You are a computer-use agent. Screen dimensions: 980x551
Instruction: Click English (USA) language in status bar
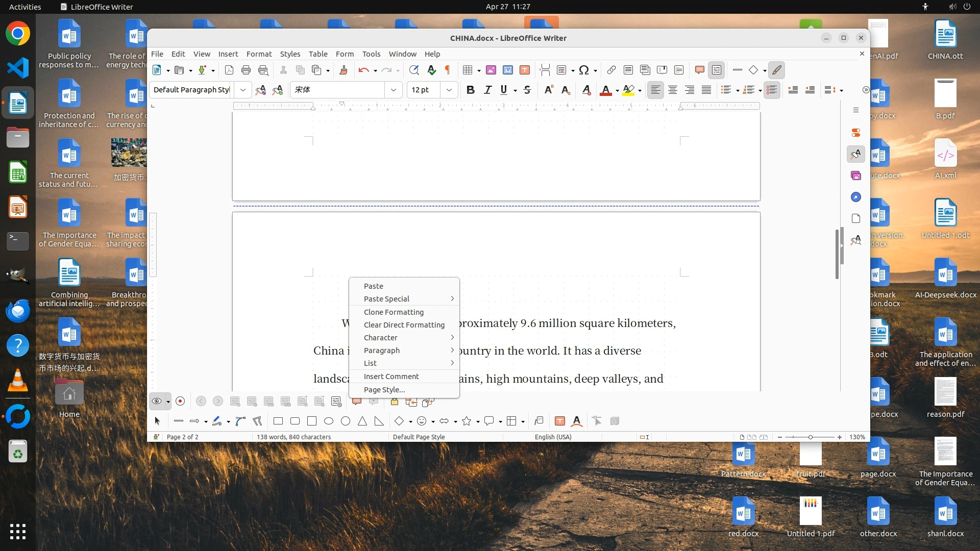(x=553, y=437)
